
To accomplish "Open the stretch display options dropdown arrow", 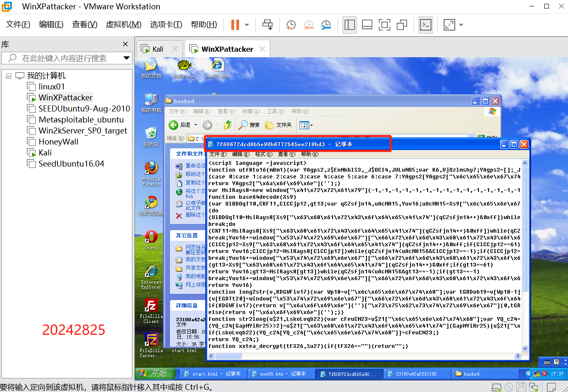I will (x=461, y=25).
